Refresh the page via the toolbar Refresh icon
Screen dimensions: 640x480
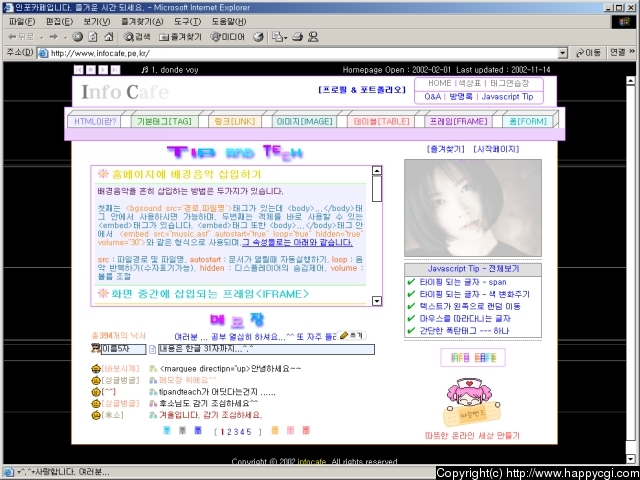coord(93,37)
